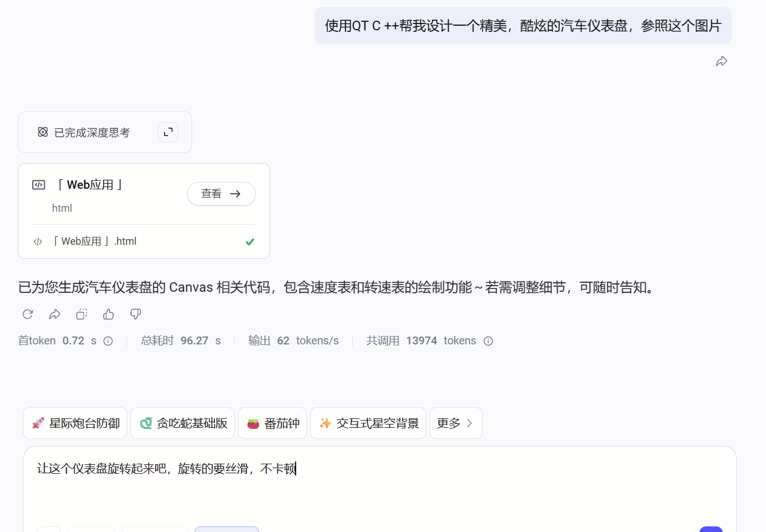Expand the deep thinking panel
The width and height of the screenshot is (766, 532).
click(168, 132)
